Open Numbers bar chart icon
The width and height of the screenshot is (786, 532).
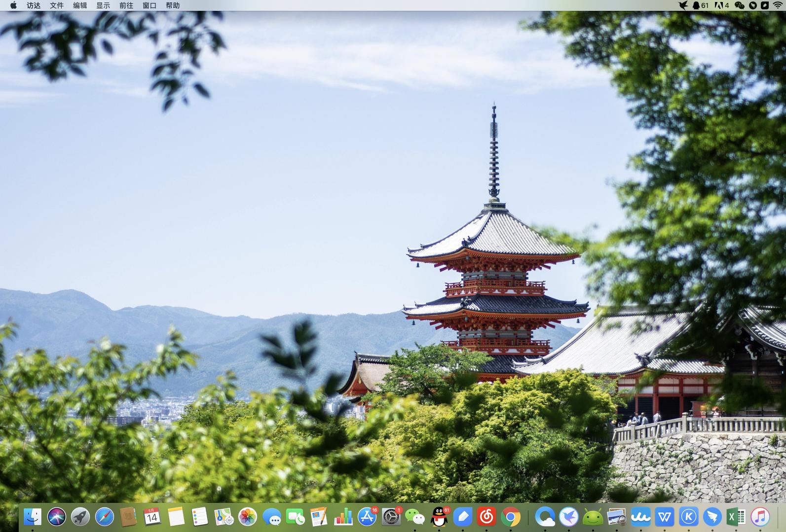tap(343, 517)
